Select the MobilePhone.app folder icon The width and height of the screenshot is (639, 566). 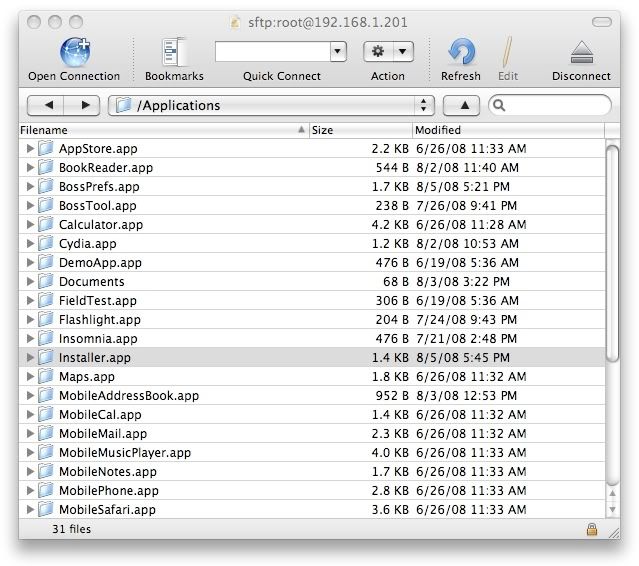coord(46,490)
